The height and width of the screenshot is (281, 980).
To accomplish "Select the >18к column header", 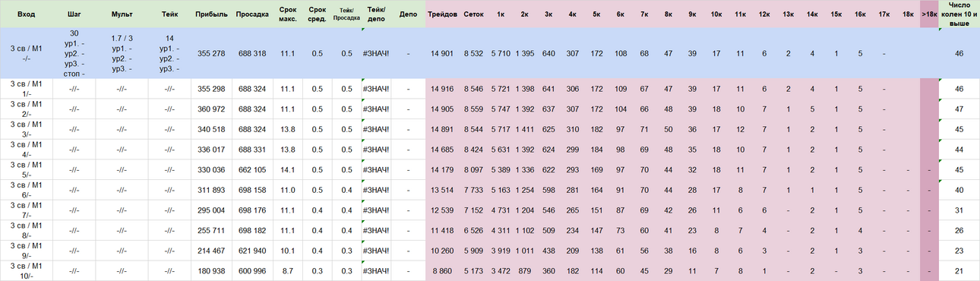I will tap(928, 14).
